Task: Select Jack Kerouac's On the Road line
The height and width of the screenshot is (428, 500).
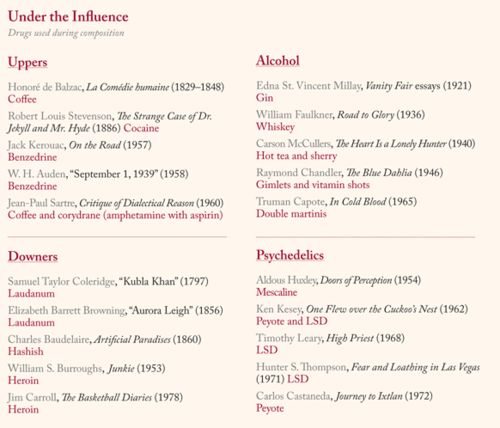Action: [x=80, y=145]
